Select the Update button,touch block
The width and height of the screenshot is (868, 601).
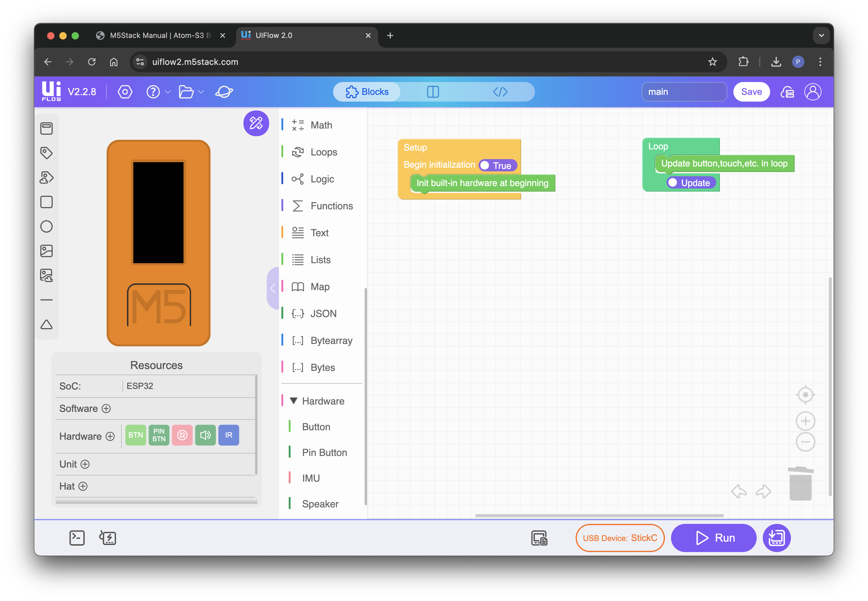(725, 163)
